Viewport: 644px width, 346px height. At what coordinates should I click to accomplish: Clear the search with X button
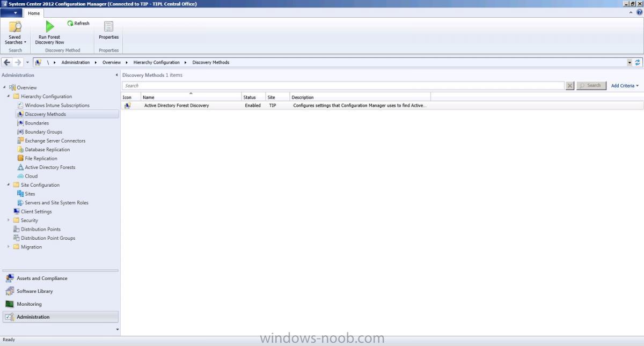pos(570,86)
